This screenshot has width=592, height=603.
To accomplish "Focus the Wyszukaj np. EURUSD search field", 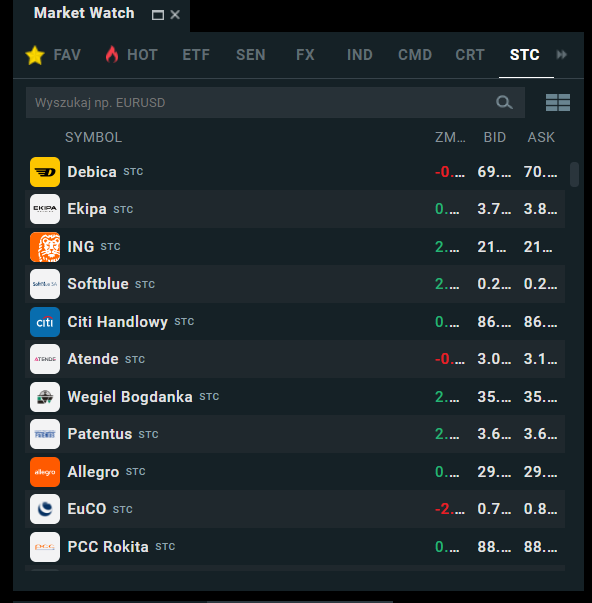I will click(275, 102).
